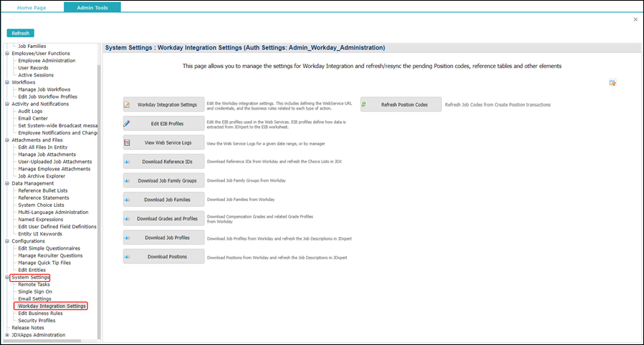Open Manage Quick Tip Files

(44, 263)
